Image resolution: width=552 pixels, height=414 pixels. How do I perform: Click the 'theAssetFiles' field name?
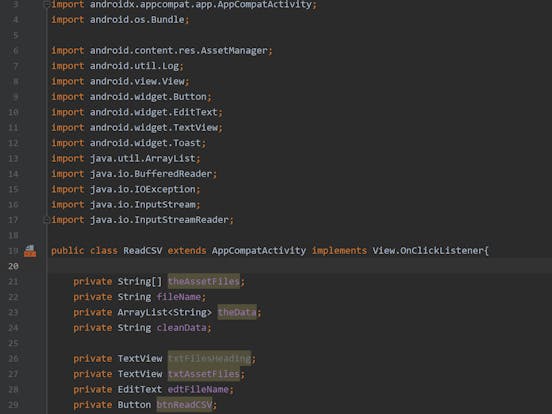(x=203, y=281)
